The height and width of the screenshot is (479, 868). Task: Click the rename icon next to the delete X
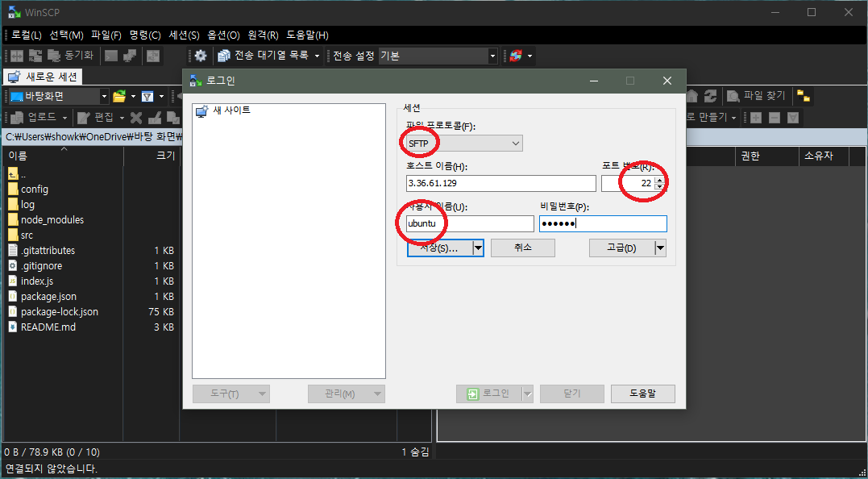[x=155, y=118]
